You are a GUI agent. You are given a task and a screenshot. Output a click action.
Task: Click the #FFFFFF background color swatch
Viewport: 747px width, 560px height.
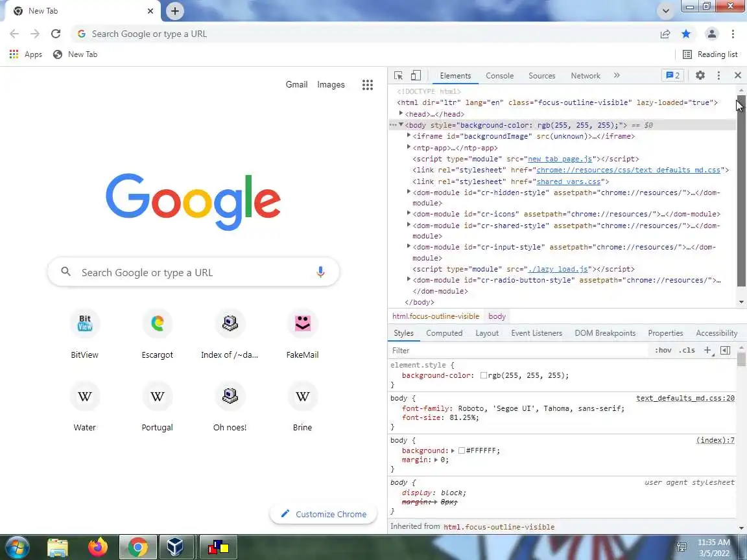click(x=461, y=450)
